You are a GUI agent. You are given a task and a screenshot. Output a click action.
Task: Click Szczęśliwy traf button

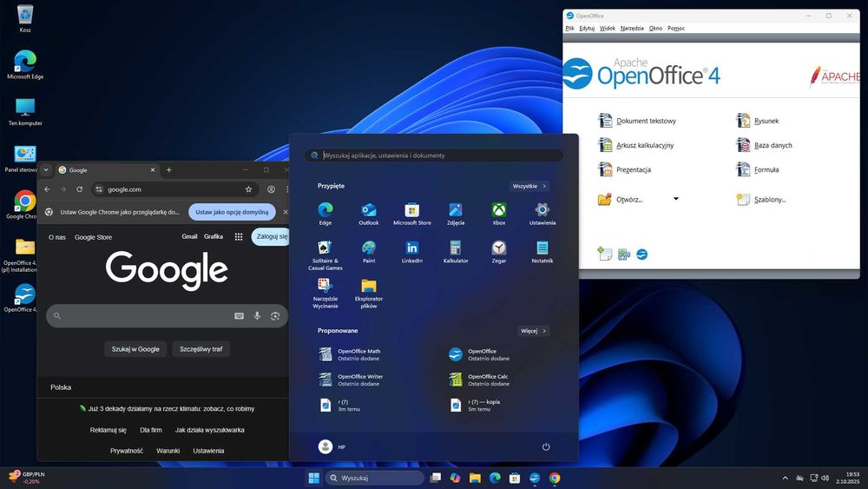(201, 349)
